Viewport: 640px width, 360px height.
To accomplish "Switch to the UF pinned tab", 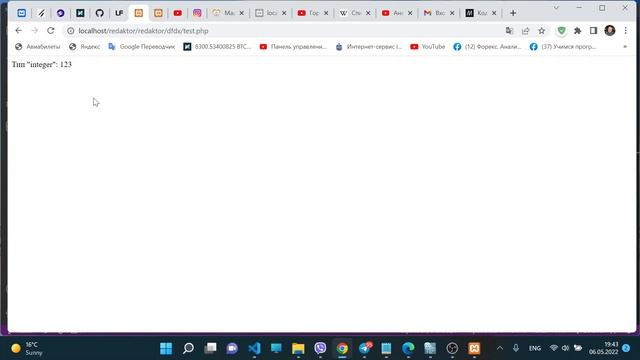I will 119,13.
